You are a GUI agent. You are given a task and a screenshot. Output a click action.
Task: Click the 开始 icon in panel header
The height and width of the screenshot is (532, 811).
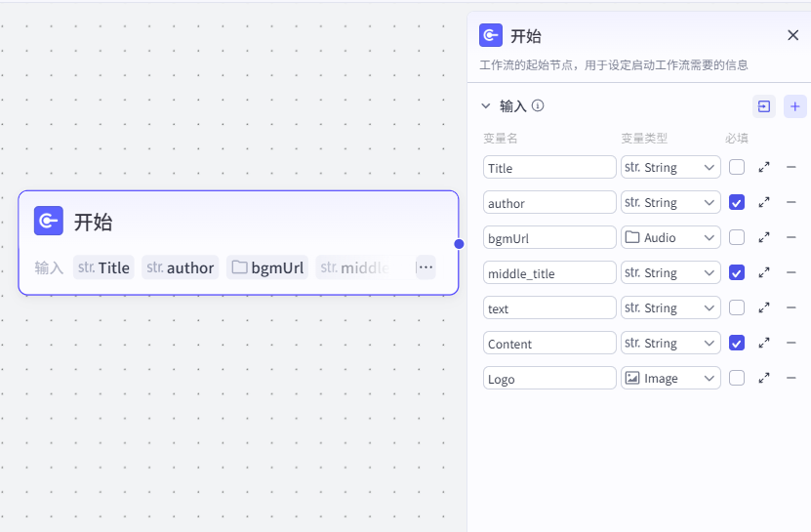pyautogui.click(x=491, y=35)
